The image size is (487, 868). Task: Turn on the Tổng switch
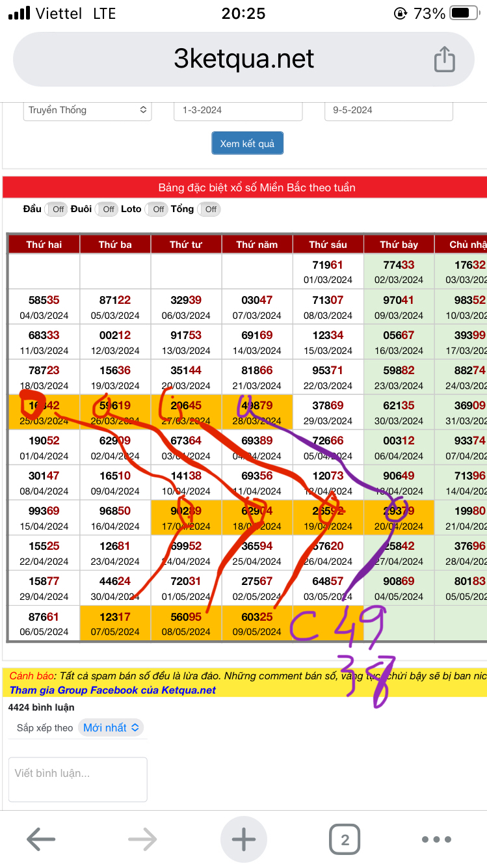click(x=209, y=210)
